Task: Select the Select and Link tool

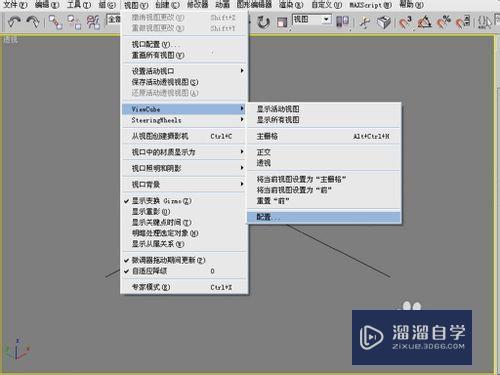Action: click(55, 22)
